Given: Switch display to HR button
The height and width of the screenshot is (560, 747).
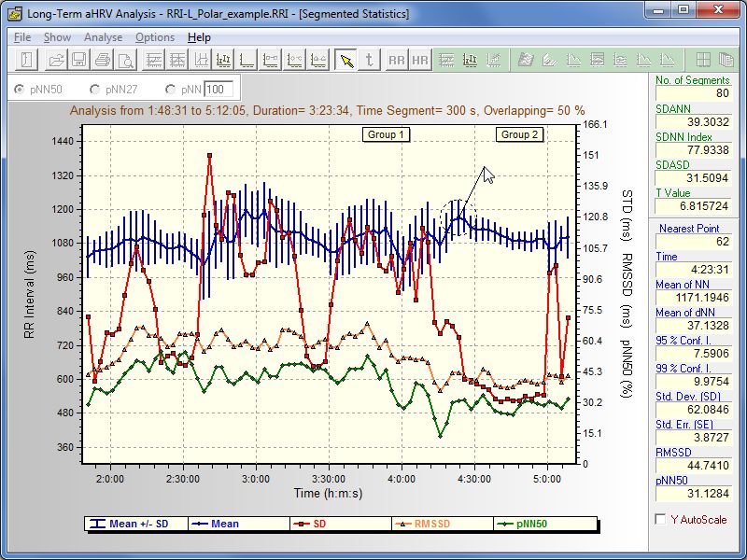Looking at the screenshot, I should [x=420, y=61].
